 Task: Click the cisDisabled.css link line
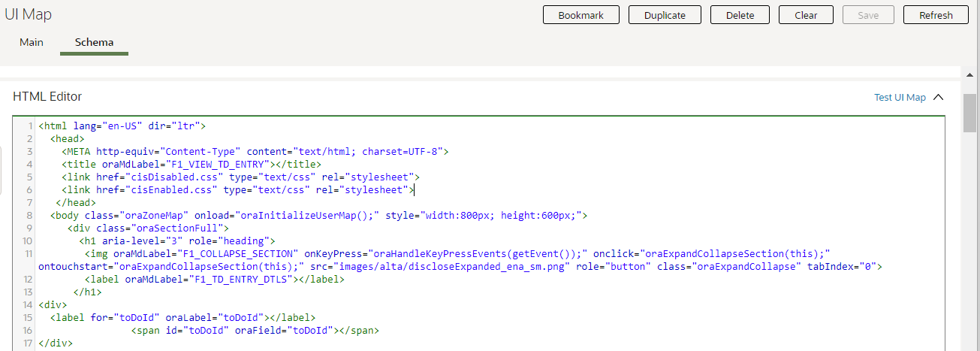click(240, 177)
